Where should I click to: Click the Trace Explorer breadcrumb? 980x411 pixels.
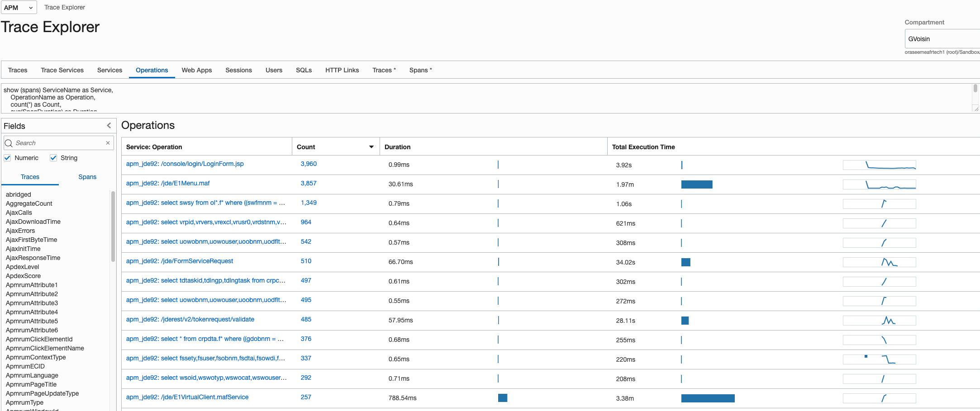pos(65,7)
